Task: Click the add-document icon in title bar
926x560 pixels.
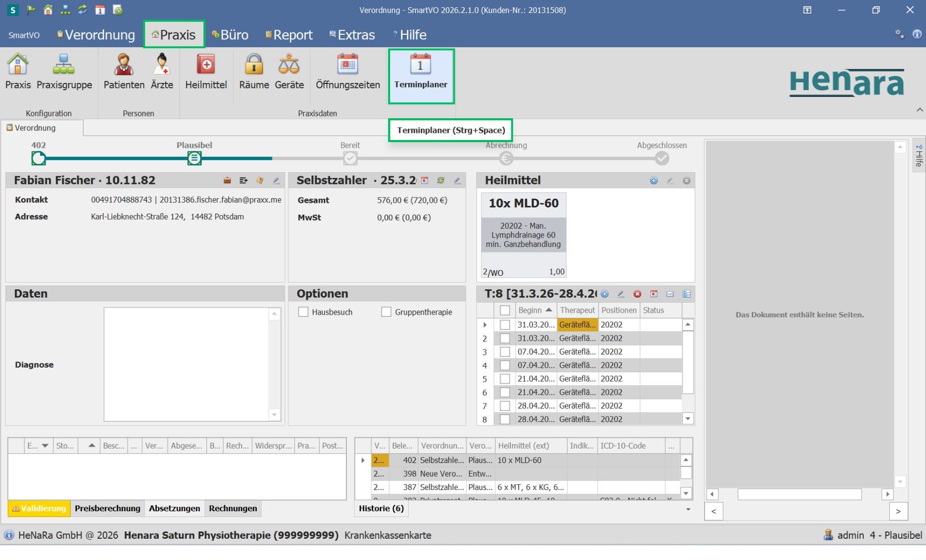Action: pyautogui.click(x=118, y=10)
